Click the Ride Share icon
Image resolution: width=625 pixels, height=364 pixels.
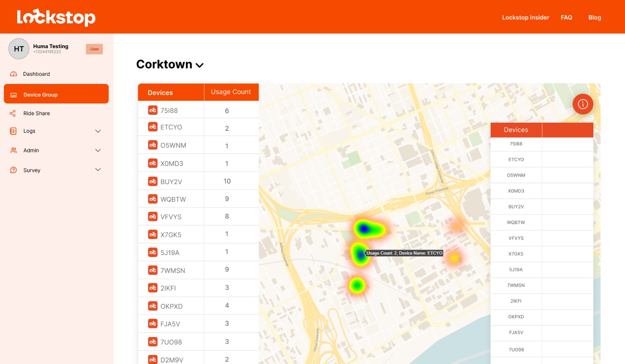[13, 113]
